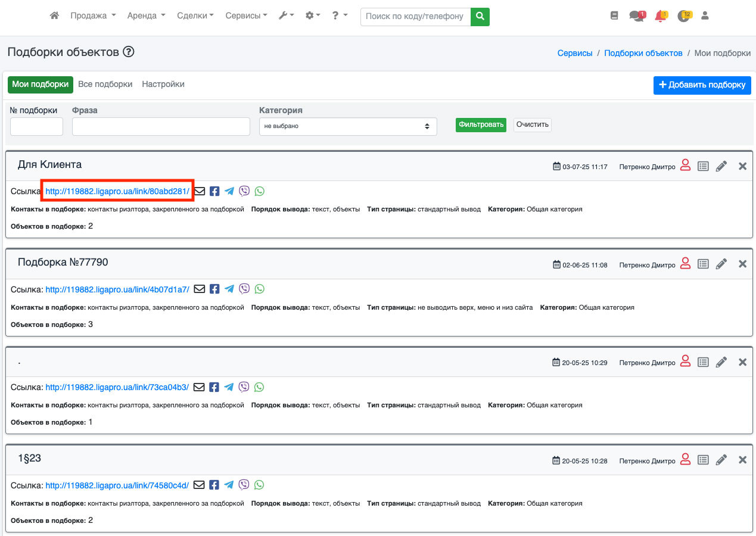Screen dimensions: 756x536
Task: Expand the 'Продажа' dropdown menu
Action: click(x=93, y=16)
